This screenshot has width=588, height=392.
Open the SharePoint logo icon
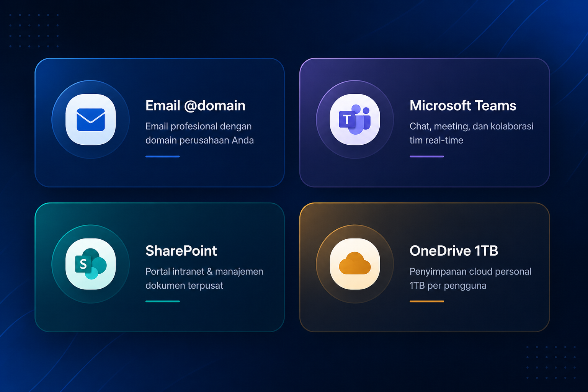[91, 264]
